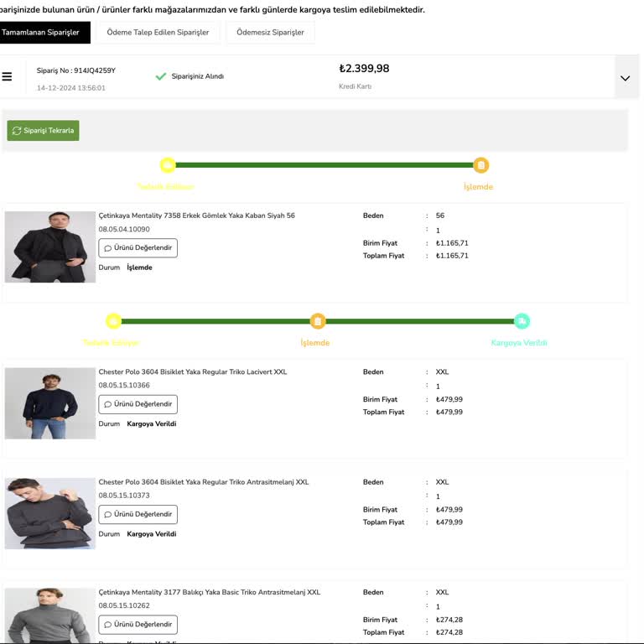Open the Chester Polo Antrasitmelanj sweater thumbnail

click(x=50, y=513)
